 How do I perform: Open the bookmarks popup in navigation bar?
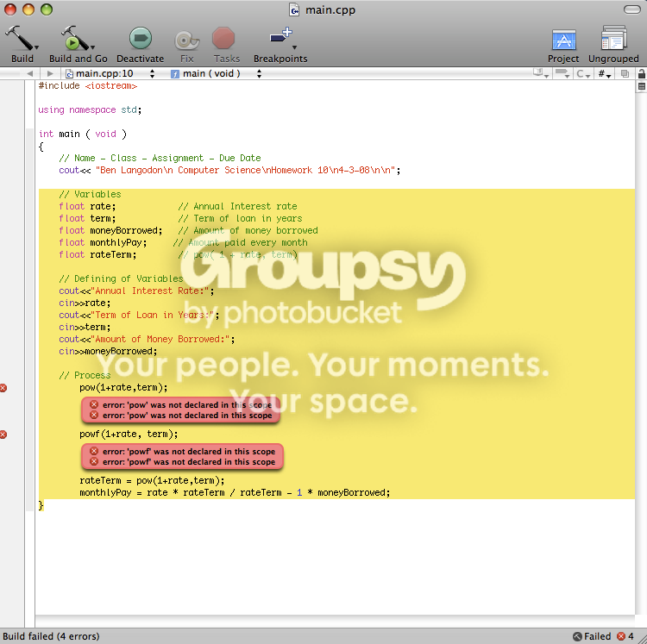pyautogui.click(x=541, y=73)
